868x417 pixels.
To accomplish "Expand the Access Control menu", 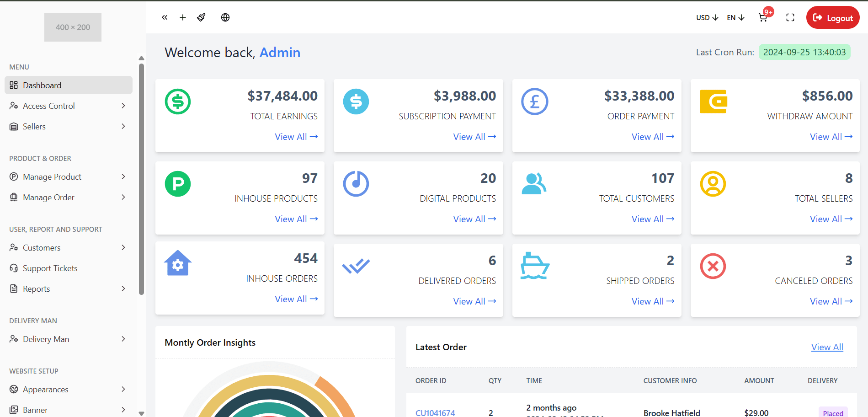I will point(68,106).
